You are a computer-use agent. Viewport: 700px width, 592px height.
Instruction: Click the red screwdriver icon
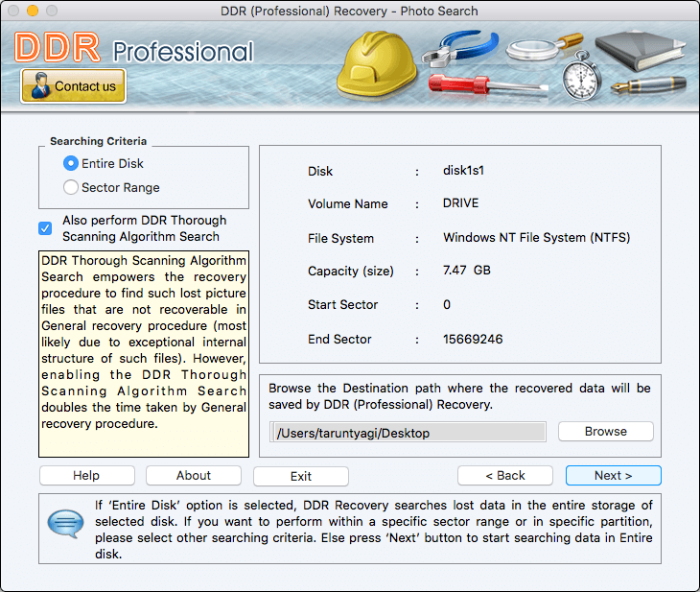(x=487, y=85)
